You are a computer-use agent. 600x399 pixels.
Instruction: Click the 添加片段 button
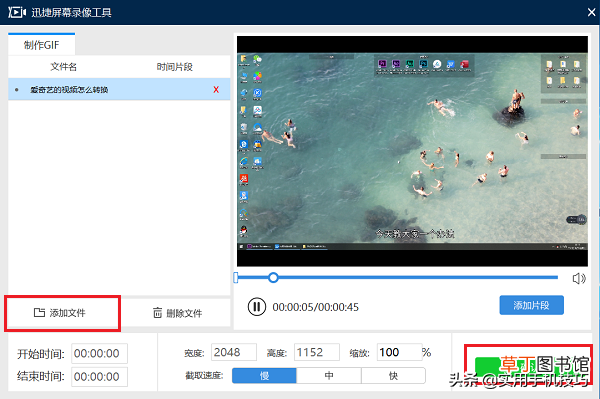click(x=531, y=305)
